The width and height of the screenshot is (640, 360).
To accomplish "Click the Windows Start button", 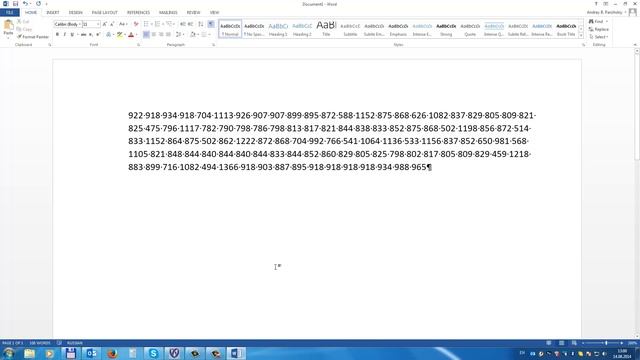I will click(9, 353).
